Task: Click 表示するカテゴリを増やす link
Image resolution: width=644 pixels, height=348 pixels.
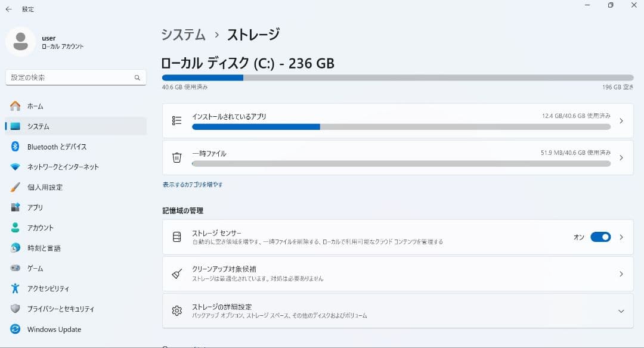Action: (x=193, y=184)
